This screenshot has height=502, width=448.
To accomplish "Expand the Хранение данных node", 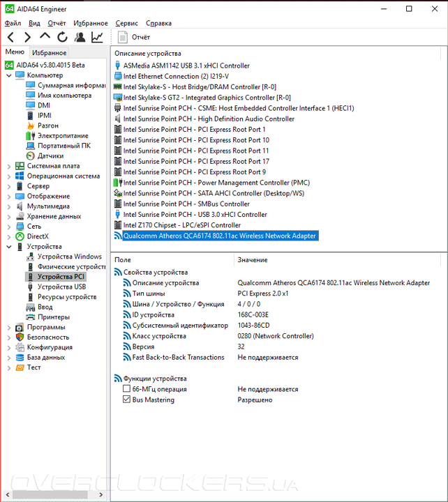I will pyautogui.click(x=9, y=217).
